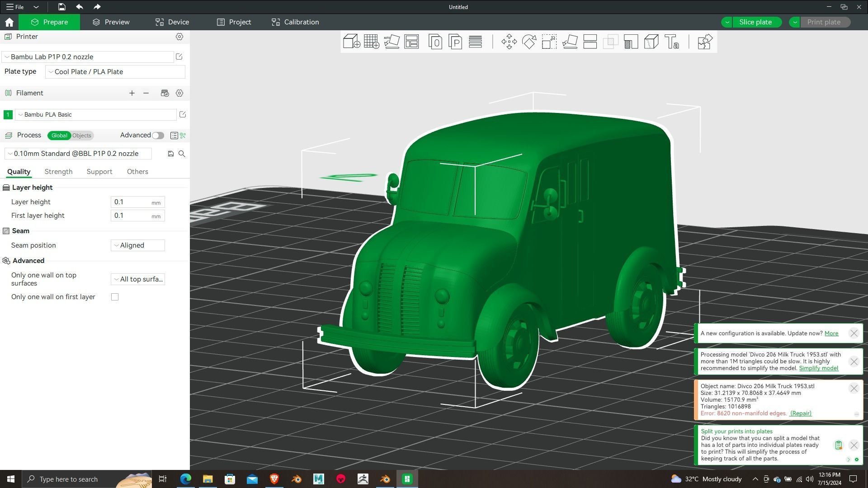Open Filament settings gear icon
This screenshot has height=488, width=868.
coord(179,93)
